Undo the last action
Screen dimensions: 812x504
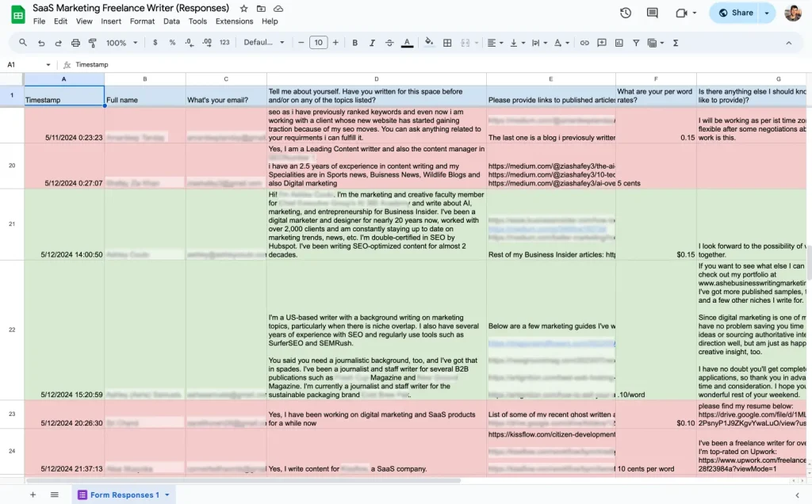click(x=41, y=43)
